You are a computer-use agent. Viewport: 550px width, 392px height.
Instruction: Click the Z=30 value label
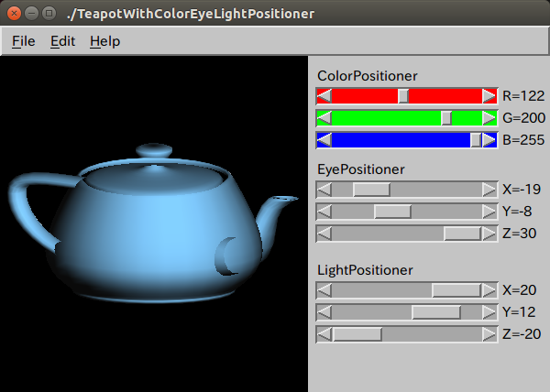[519, 234]
